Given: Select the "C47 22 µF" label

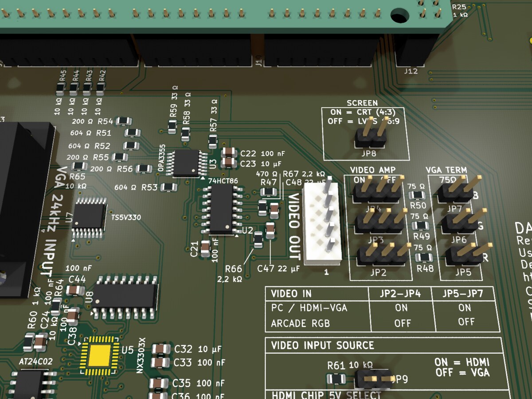Looking at the screenshot, I should (279, 269).
